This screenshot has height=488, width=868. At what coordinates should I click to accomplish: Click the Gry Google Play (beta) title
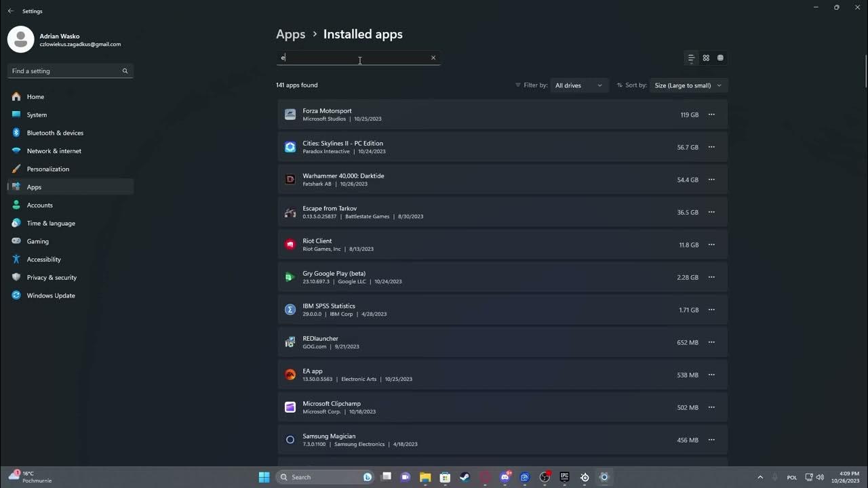[x=334, y=273]
